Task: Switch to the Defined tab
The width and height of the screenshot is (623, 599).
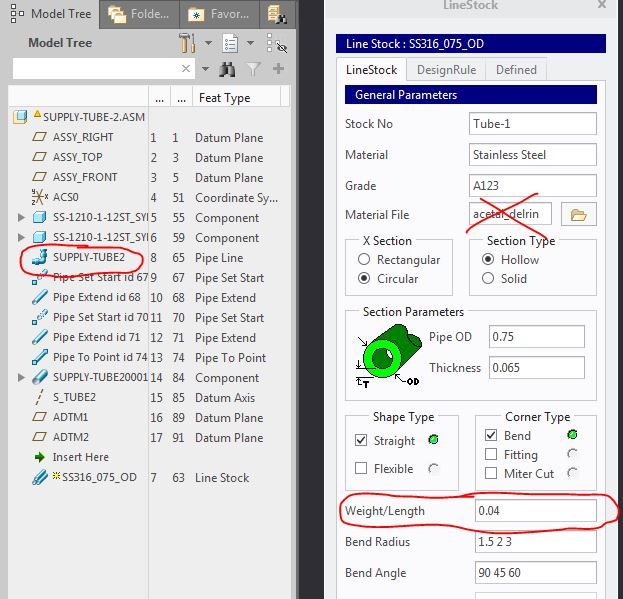Action: point(516,70)
